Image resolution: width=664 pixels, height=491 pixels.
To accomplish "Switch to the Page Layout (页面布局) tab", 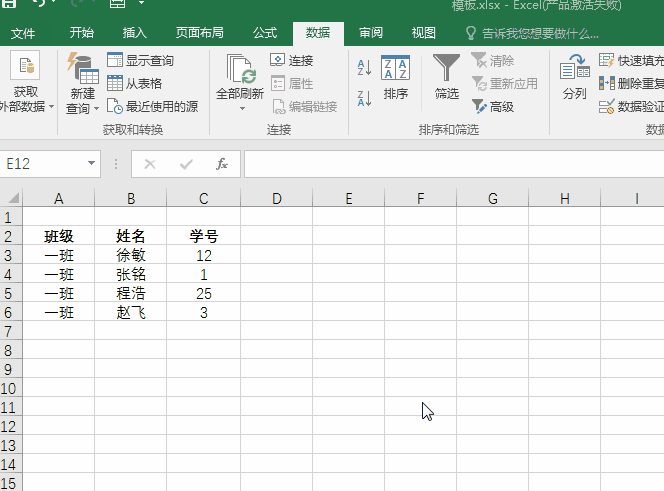I will [x=199, y=32].
